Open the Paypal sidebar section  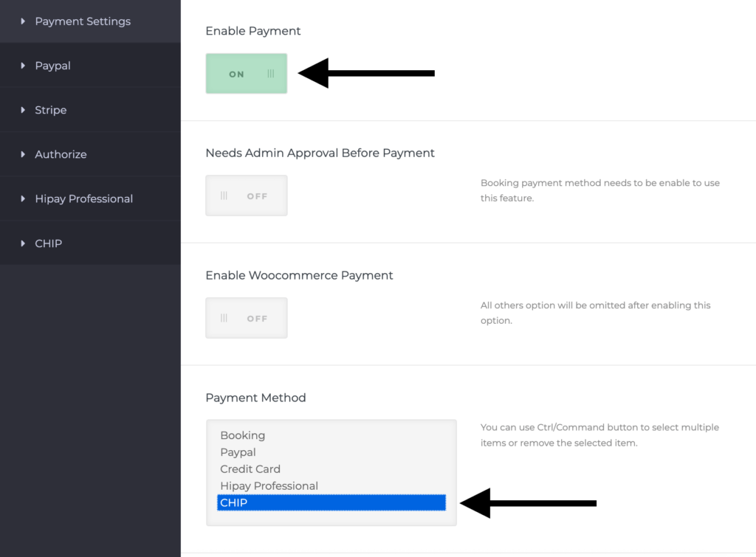coord(90,66)
